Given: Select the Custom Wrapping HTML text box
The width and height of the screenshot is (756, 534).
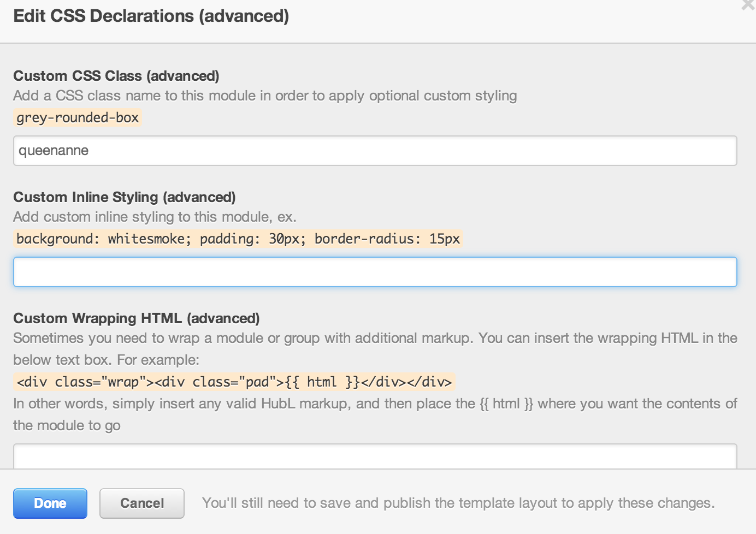Looking at the screenshot, I should pos(375,456).
